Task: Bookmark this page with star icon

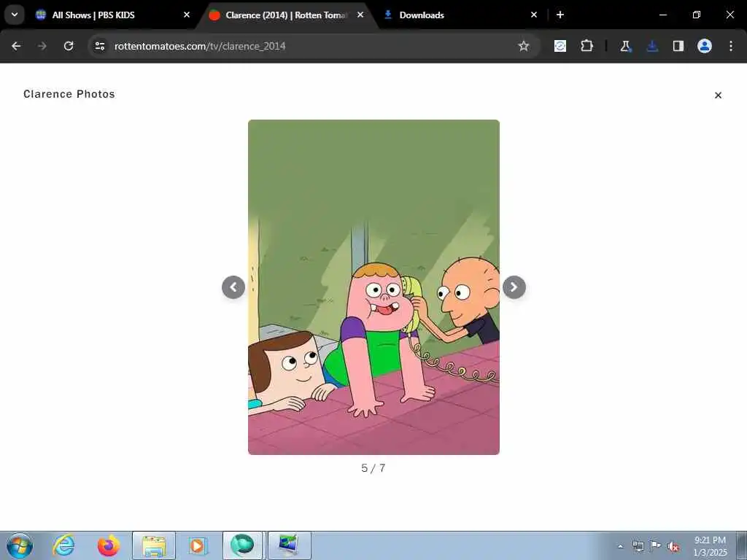Action: tap(524, 46)
